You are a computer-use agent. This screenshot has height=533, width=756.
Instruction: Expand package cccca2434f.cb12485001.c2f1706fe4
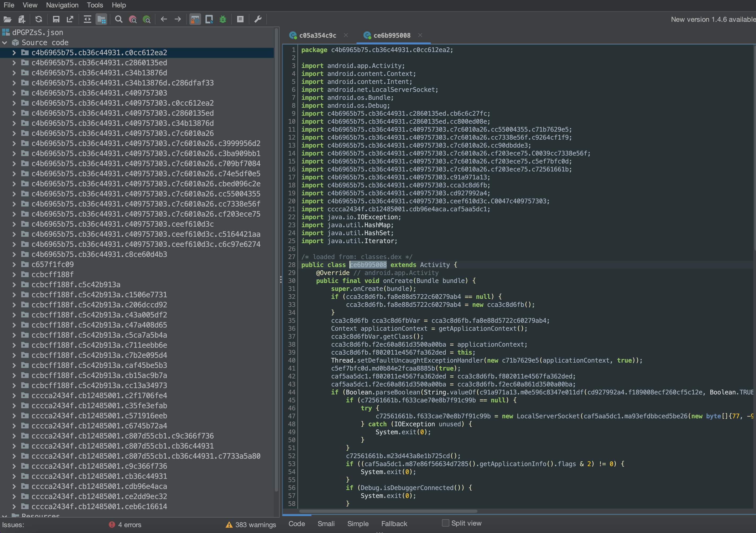click(14, 396)
